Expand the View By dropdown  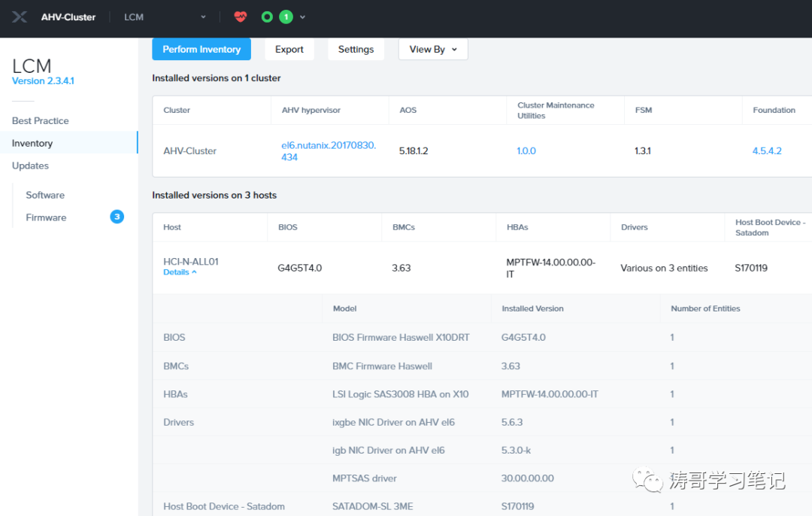(433, 49)
